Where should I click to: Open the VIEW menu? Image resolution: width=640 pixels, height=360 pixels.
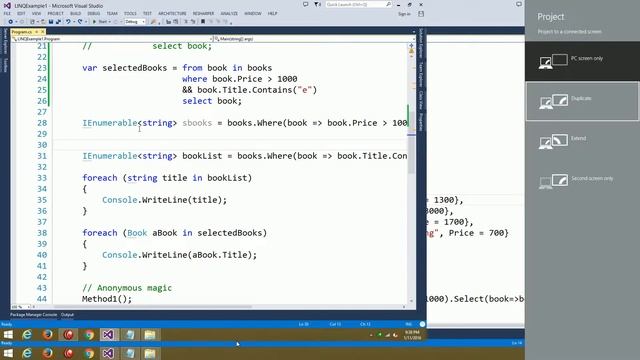36,13
